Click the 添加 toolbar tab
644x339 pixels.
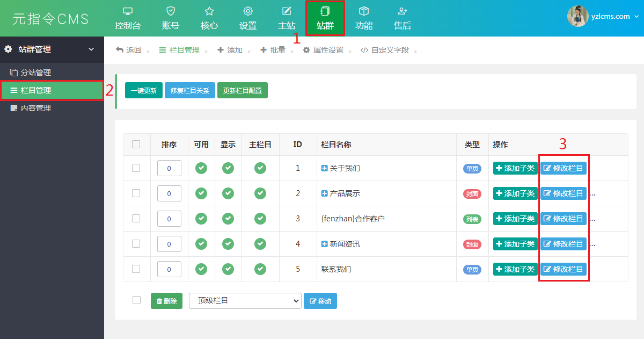pos(230,50)
